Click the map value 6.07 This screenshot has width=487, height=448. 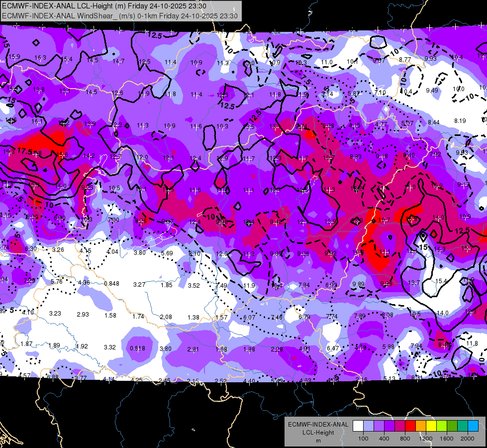click(x=249, y=317)
